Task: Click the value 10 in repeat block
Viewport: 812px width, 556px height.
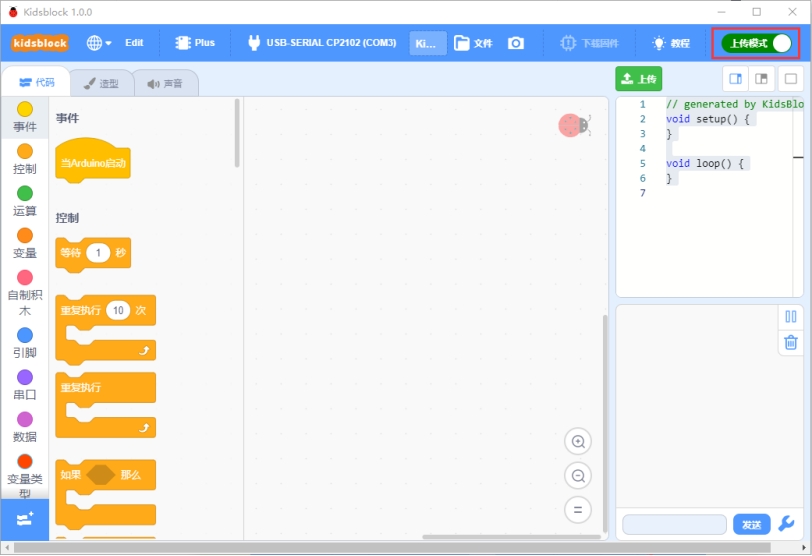Action: (118, 310)
